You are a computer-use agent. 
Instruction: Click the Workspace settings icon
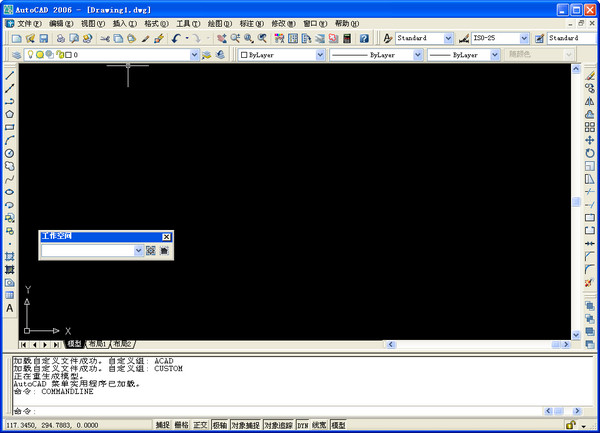[151, 251]
